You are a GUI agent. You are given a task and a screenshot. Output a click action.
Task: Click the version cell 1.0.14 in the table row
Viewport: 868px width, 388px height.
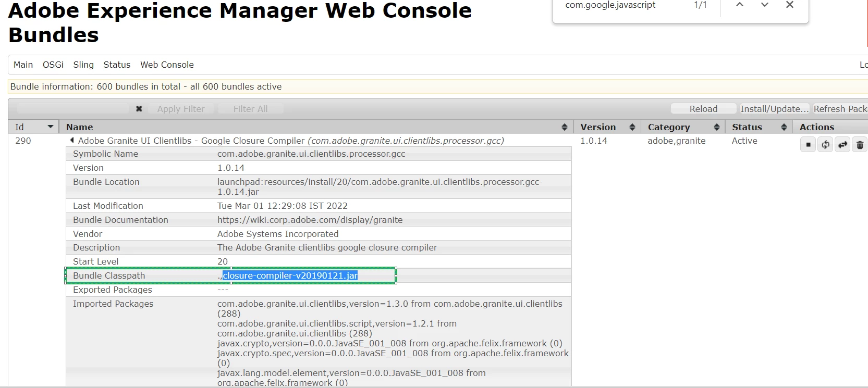595,141
